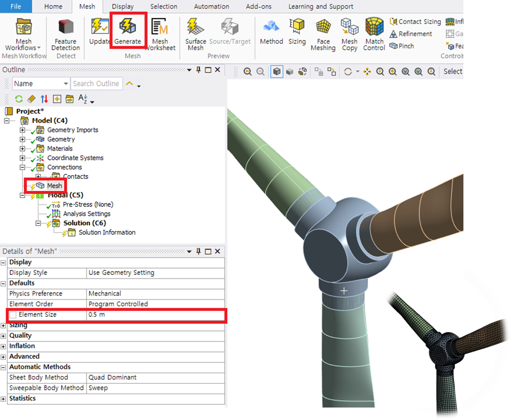Click the Refinement button

[411, 34]
